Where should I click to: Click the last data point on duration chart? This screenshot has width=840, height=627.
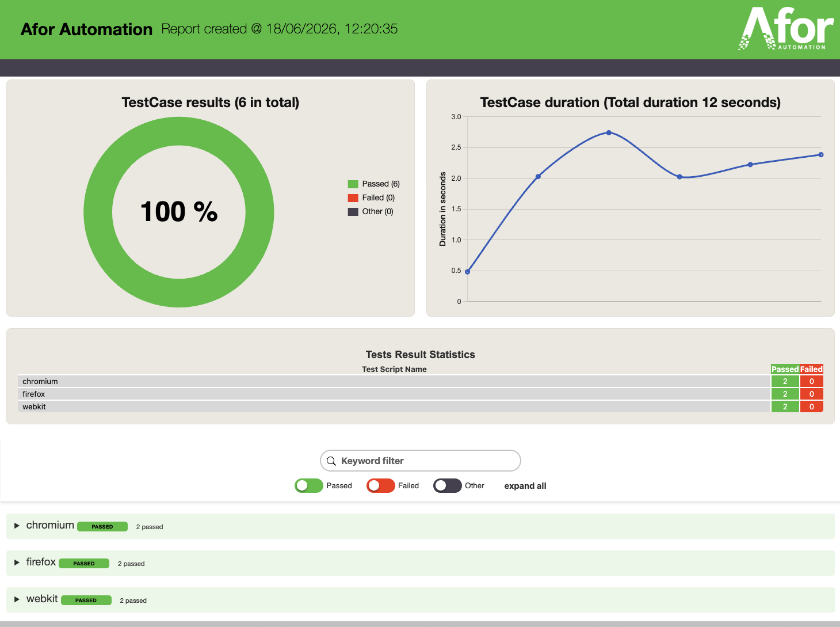pyautogui.click(x=821, y=155)
